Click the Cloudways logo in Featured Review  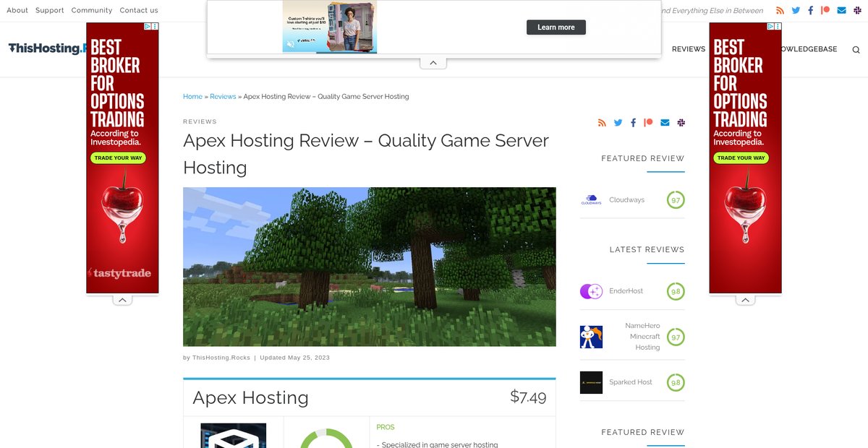coord(591,200)
